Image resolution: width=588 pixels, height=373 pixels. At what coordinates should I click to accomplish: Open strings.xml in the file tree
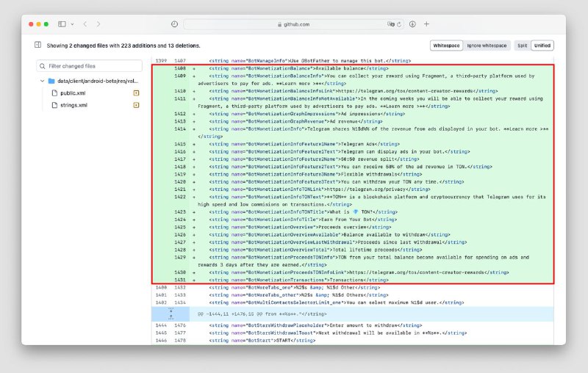(73, 105)
